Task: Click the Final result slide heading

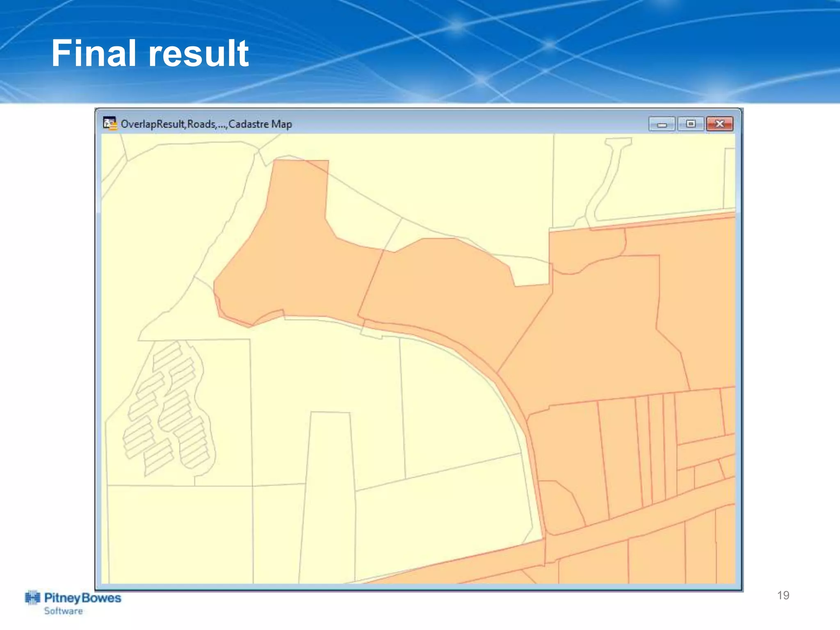Action: pyautogui.click(x=150, y=53)
